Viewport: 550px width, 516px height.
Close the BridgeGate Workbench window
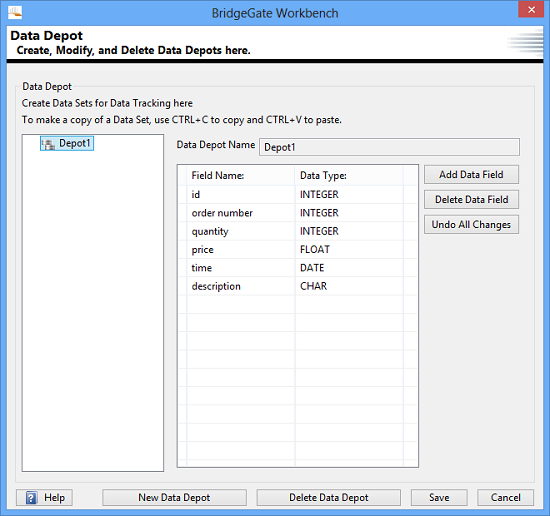tap(531, 9)
